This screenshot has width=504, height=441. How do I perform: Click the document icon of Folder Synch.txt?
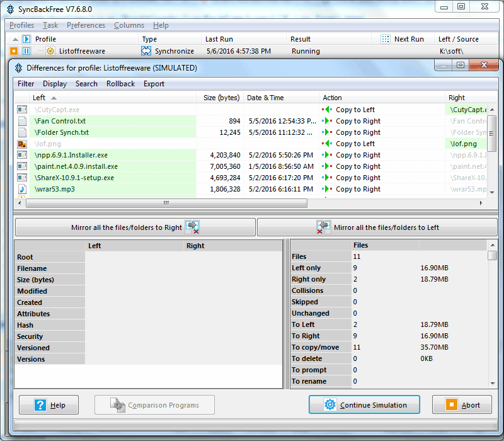click(22, 132)
